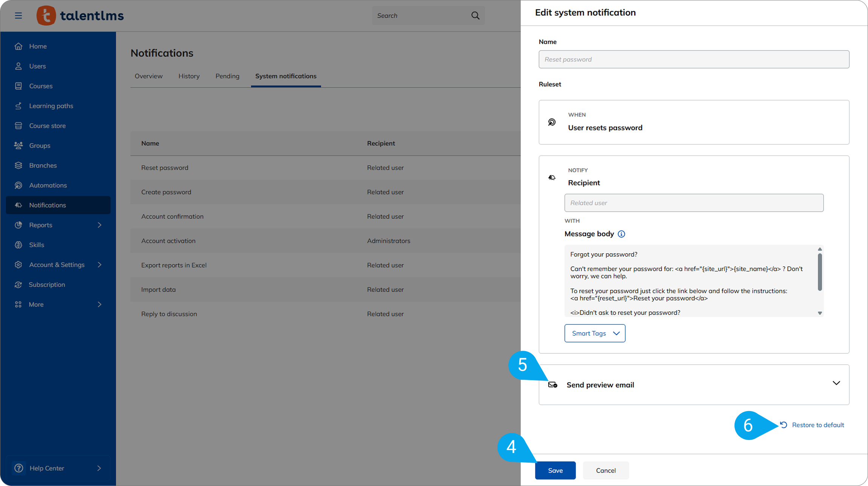Open Message body info icon
The height and width of the screenshot is (486, 868).
tap(621, 234)
